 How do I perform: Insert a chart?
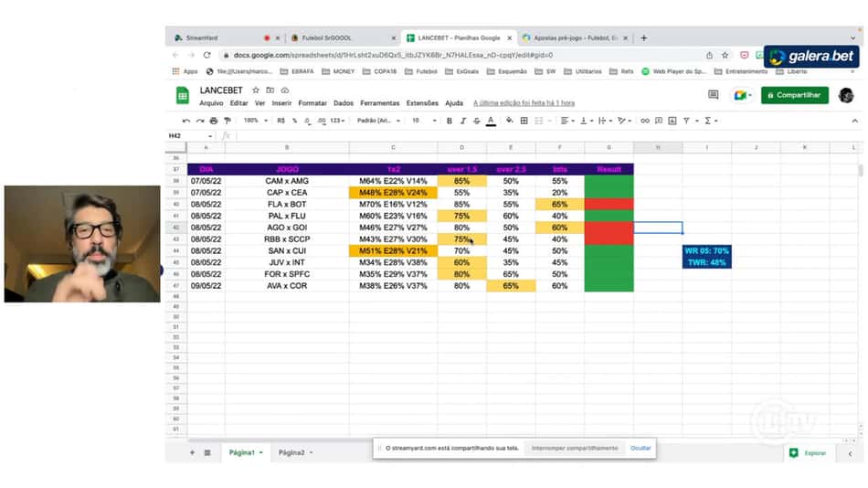672,121
